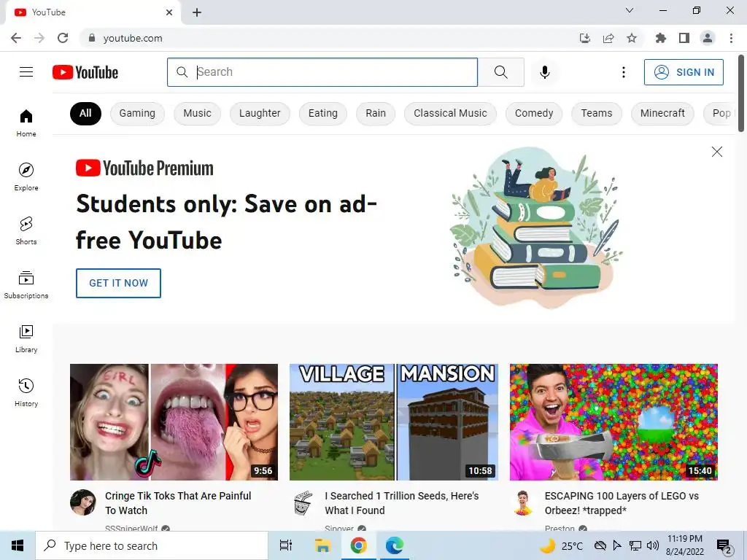Select the All filter chip
The width and height of the screenshot is (747, 560).
pos(85,113)
